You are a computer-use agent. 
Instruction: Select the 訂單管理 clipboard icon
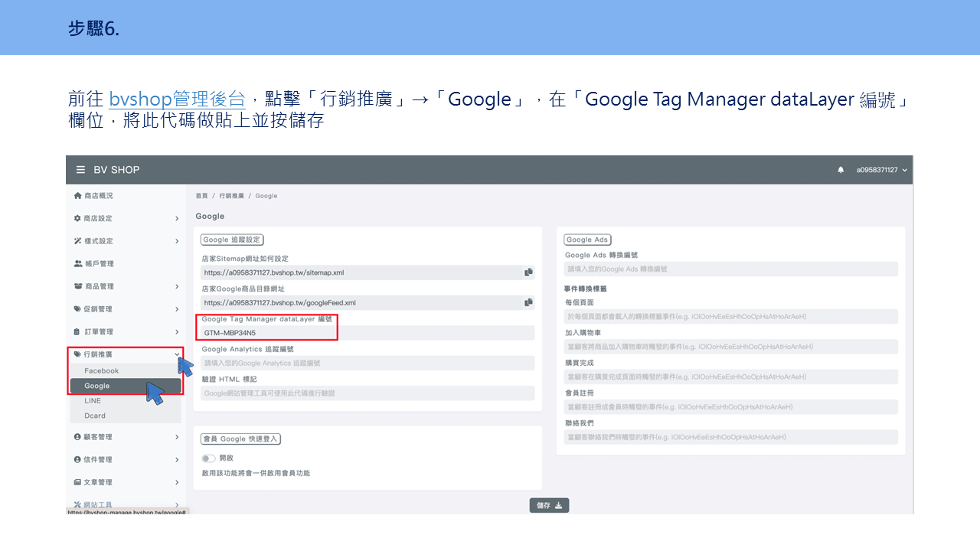77,331
